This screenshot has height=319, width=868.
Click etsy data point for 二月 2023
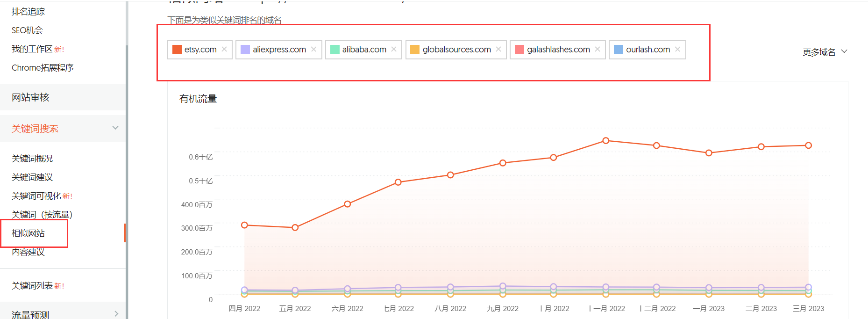click(761, 147)
